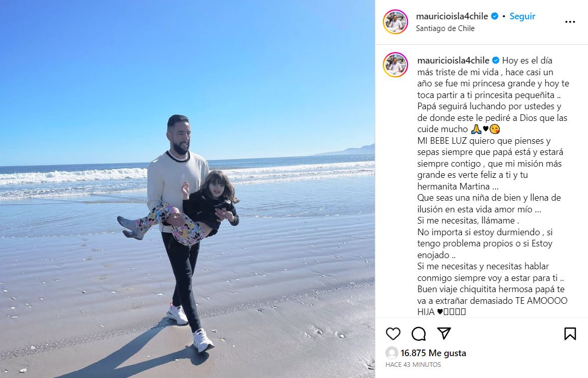Click the small liker avatar beside likes

tap(392, 353)
